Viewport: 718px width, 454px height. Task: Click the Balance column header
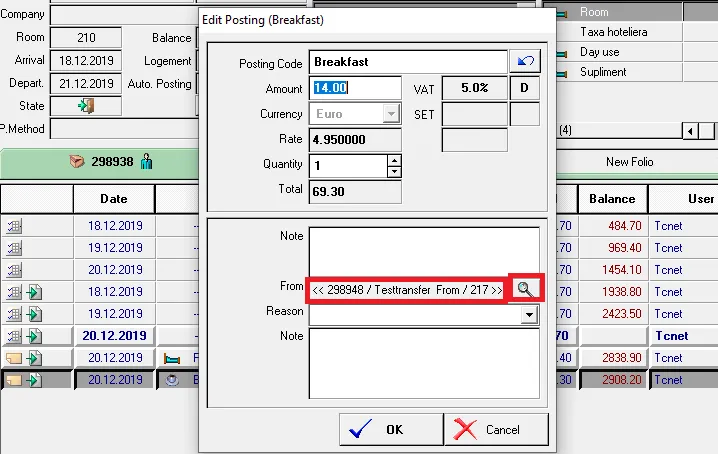[x=612, y=199]
